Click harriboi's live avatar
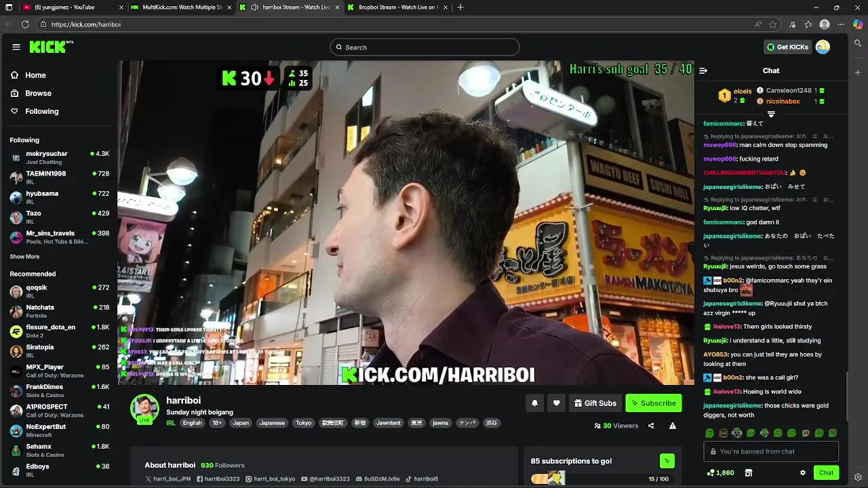This screenshot has height=488, width=868. (x=144, y=408)
